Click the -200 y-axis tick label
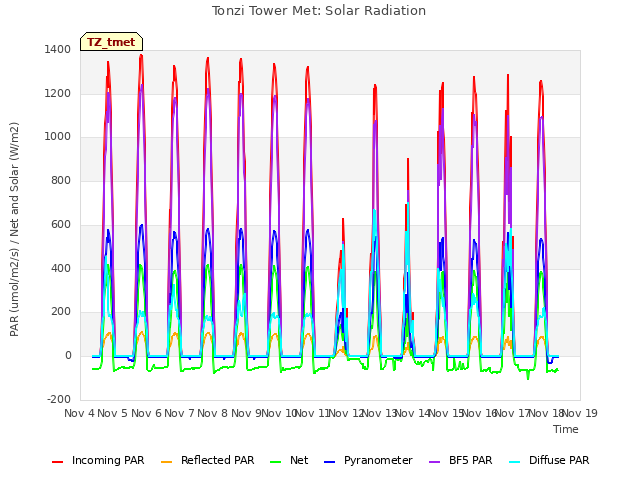Image resolution: width=640 pixels, height=480 pixels. click(x=59, y=400)
